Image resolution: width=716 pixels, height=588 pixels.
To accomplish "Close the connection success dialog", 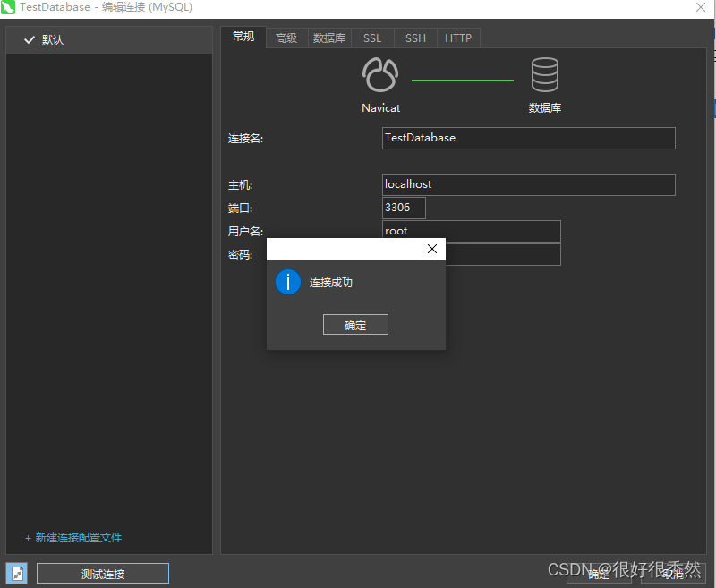I will [432, 249].
